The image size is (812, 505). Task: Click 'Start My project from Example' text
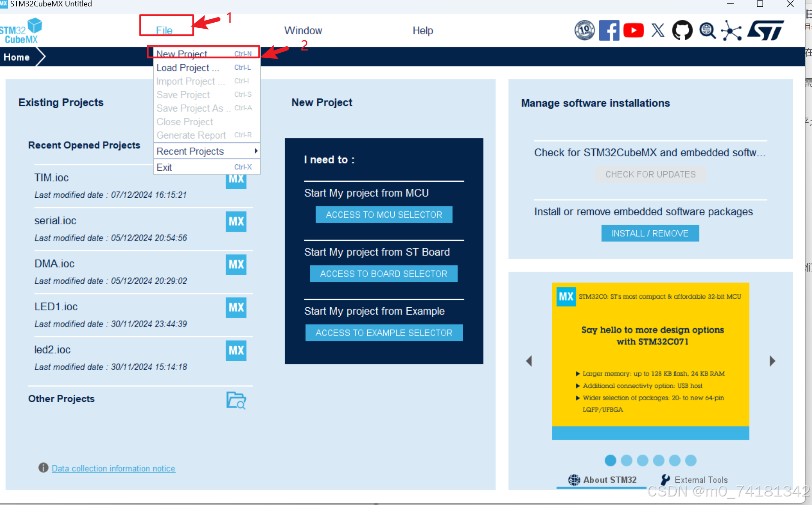click(x=375, y=311)
